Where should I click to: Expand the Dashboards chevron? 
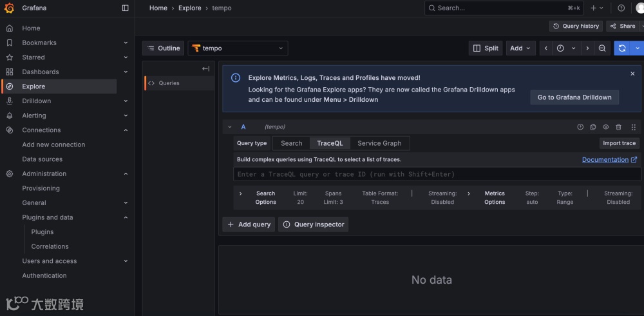[126, 72]
